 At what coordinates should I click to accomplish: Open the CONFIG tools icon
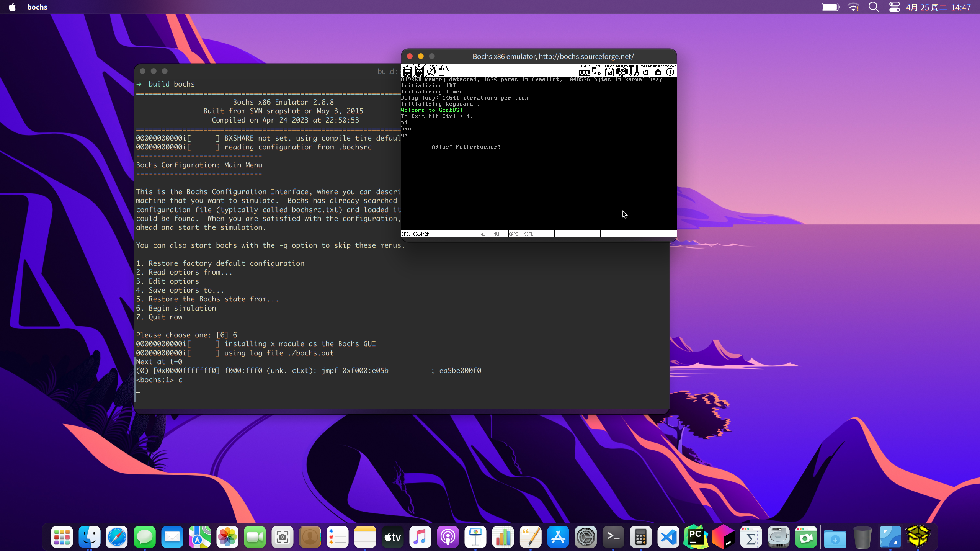pos(634,70)
